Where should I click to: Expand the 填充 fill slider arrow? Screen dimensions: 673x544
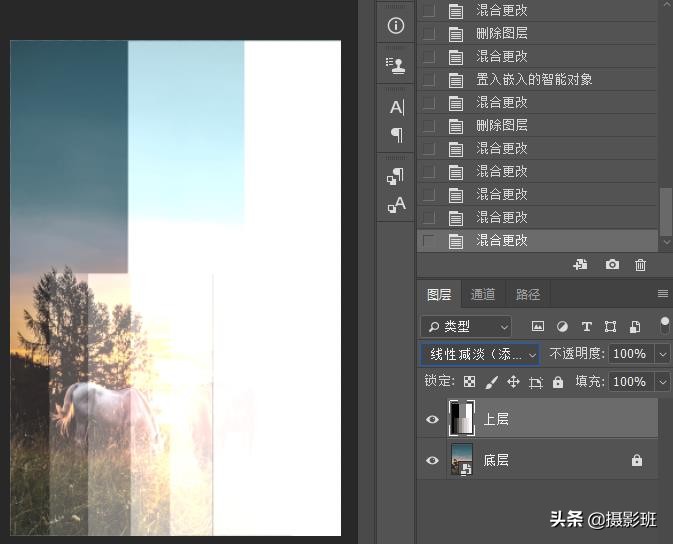[662, 382]
